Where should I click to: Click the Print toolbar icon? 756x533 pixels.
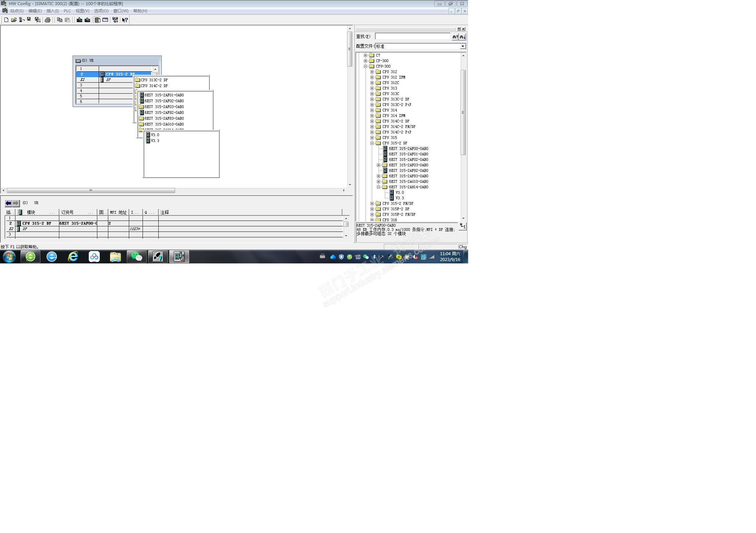(x=48, y=20)
